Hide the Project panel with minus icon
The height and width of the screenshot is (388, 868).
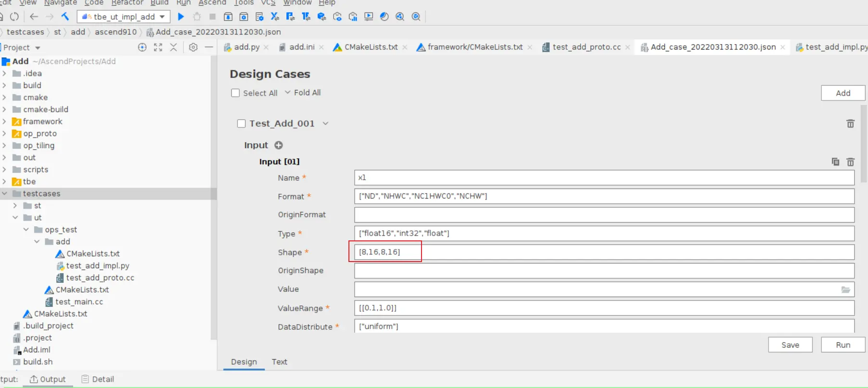pos(209,47)
